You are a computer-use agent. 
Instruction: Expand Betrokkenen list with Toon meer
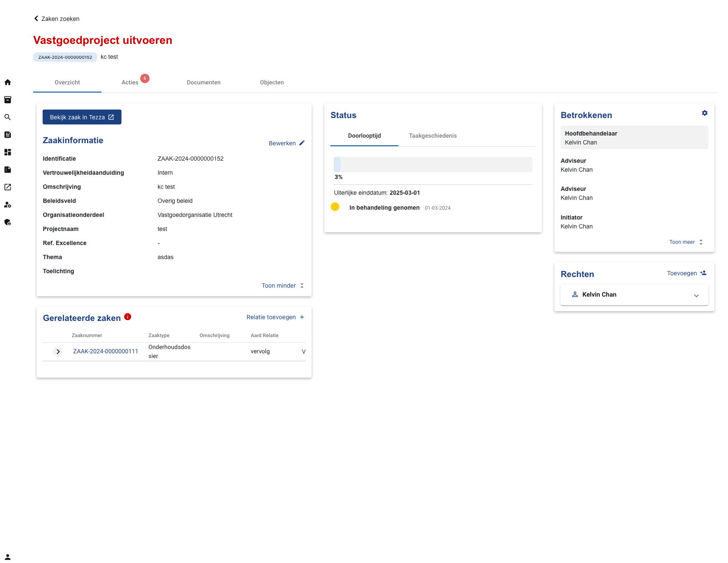[x=686, y=242]
